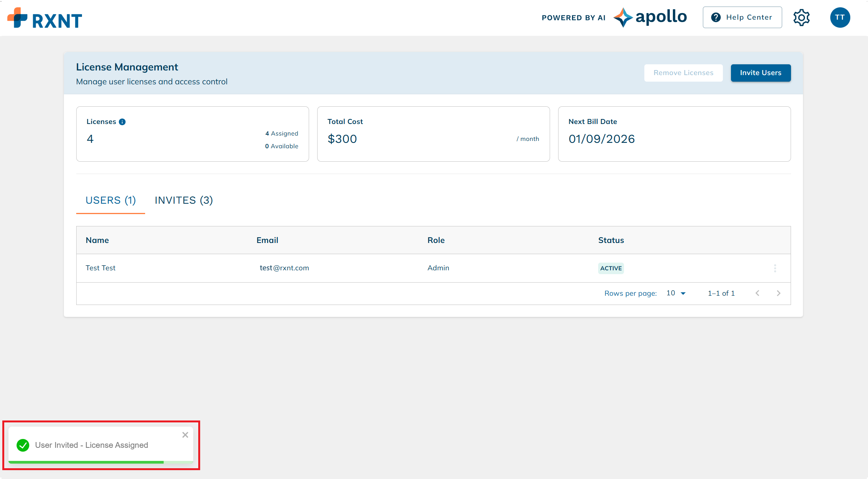This screenshot has width=868, height=479.
Task: Click the RXNT logo
Action: pyautogui.click(x=45, y=17)
